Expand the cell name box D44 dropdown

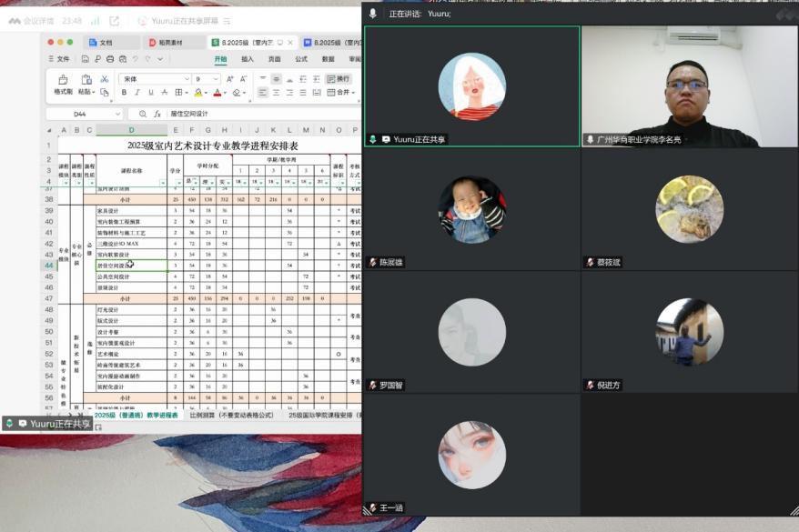[117, 115]
